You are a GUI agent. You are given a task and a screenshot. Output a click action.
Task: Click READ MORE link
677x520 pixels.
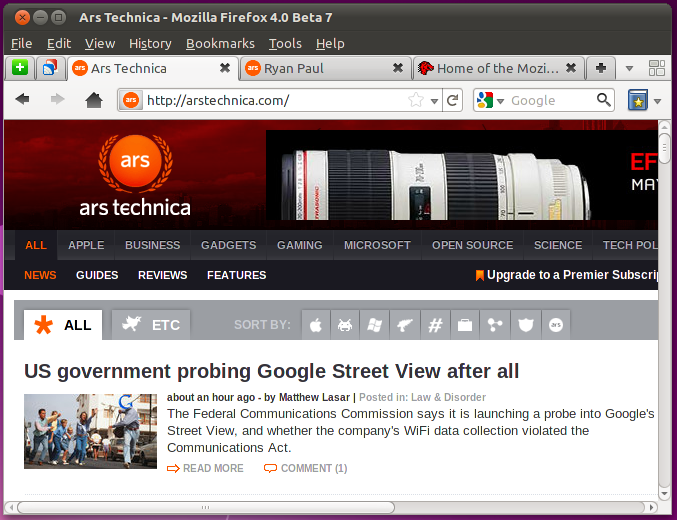[x=206, y=468]
